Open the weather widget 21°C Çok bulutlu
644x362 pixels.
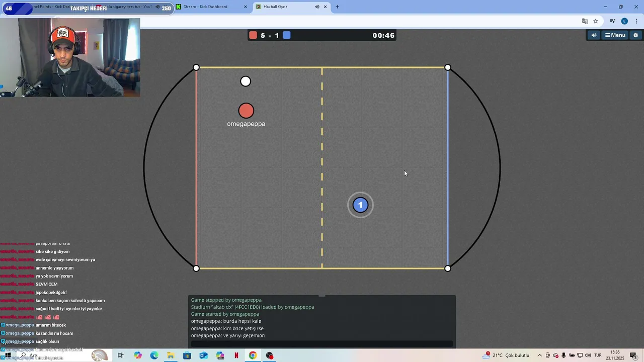click(x=506, y=355)
